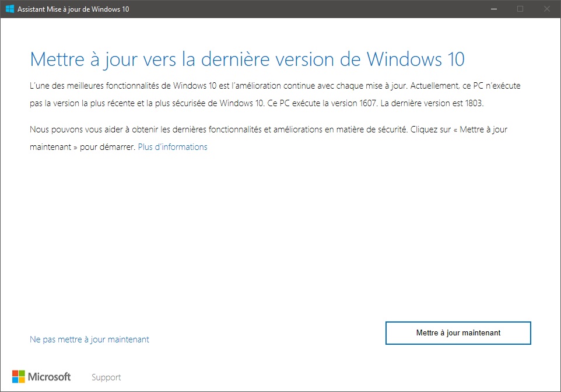Click the words Windows 10 in blue heading
561x392 pixels.
[416, 60]
